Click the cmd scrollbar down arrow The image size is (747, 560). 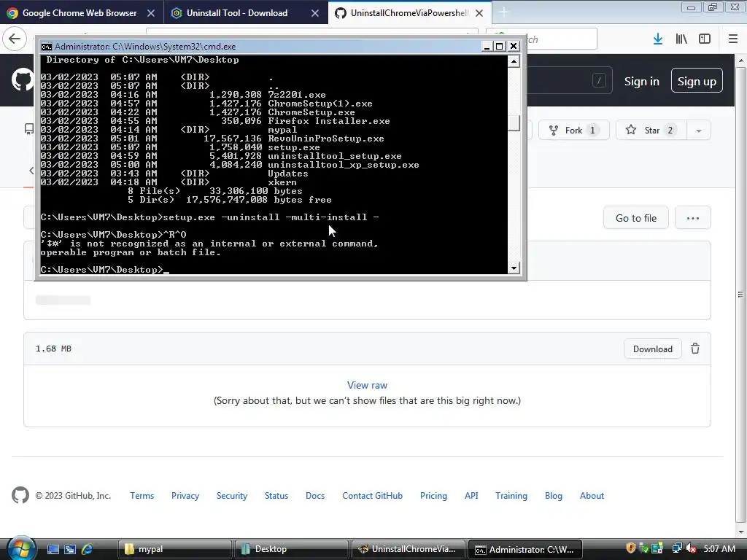point(514,268)
